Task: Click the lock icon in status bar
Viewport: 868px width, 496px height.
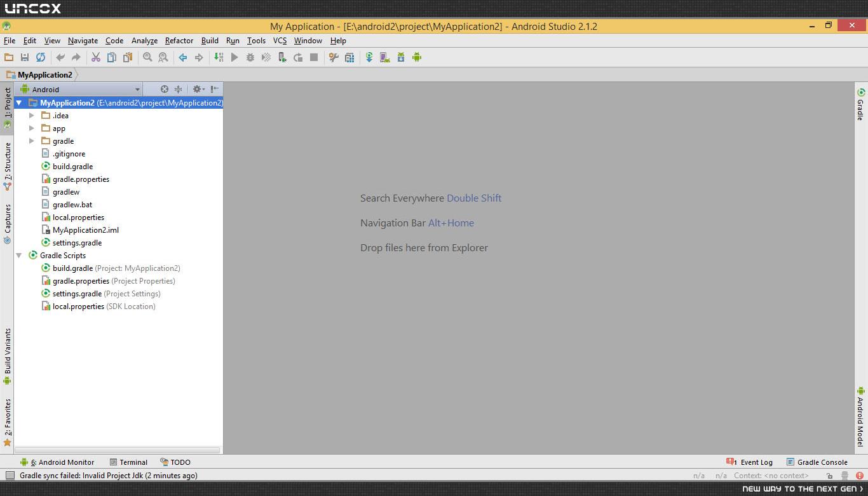Action: coord(830,476)
